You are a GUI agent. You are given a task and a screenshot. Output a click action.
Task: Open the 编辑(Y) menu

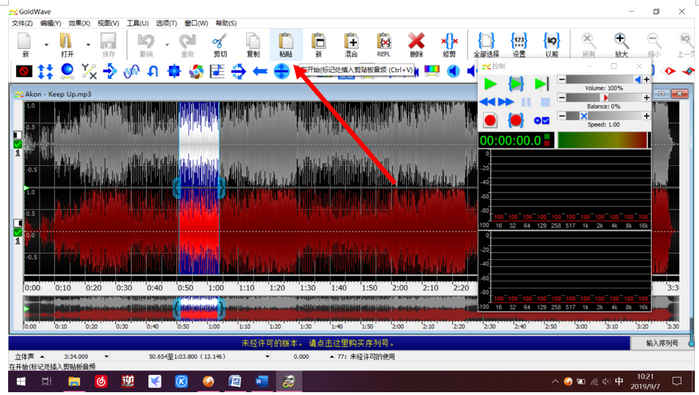click(x=50, y=23)
